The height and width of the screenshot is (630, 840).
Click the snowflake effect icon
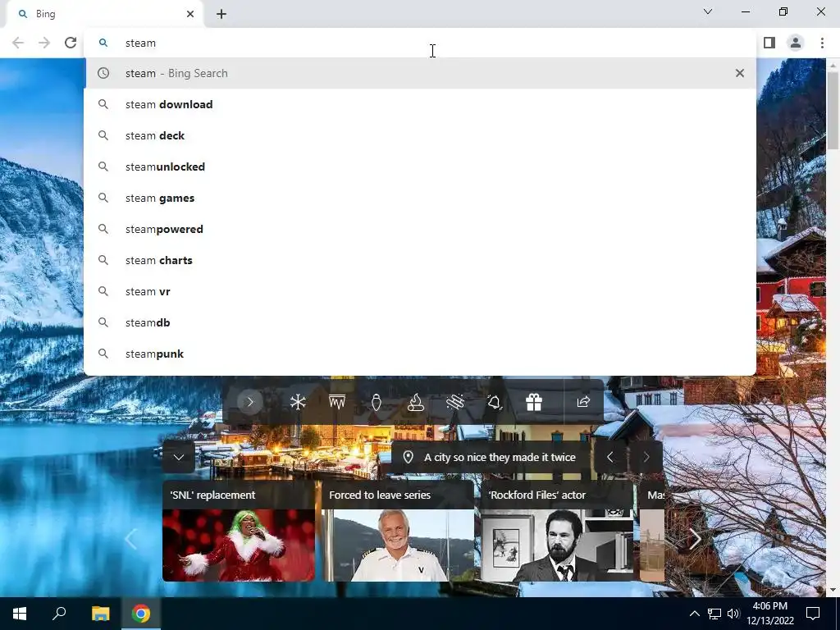[298, 402]
